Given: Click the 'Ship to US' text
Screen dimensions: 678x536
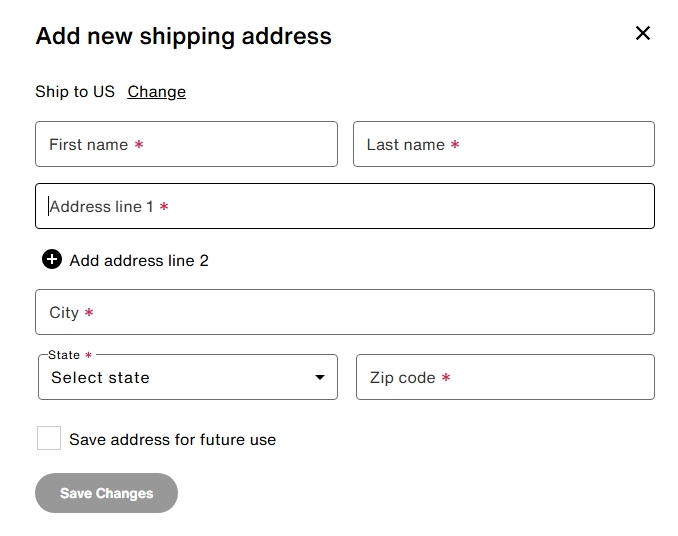Looking at the screenshot, I should [x=75, y=91].
